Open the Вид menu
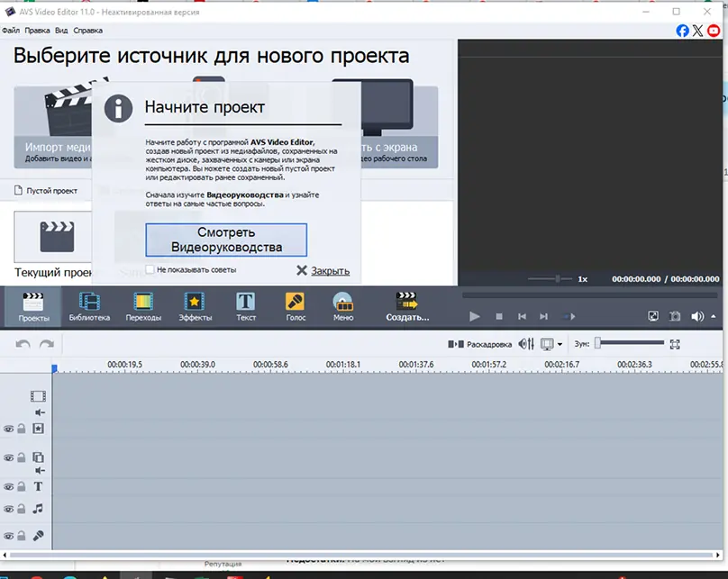The image size is (728, 579). (61, 31)
